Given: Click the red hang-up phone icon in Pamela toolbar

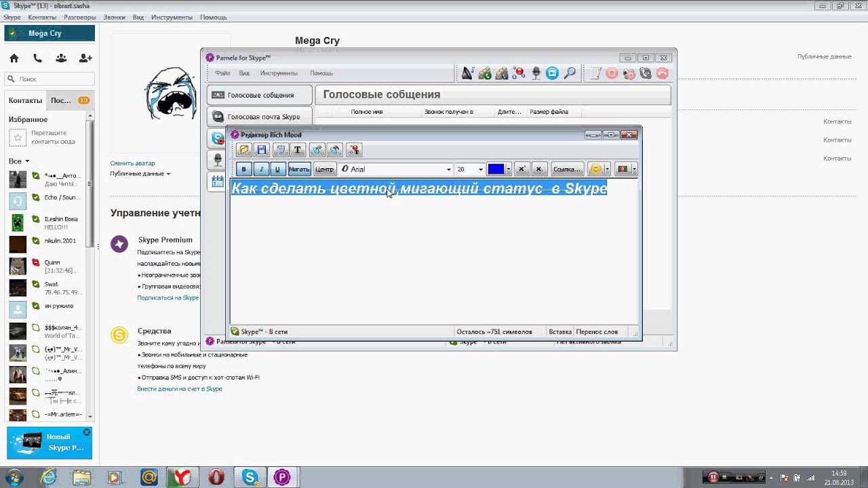Looking at the screenshot, I should (x=663, y=73).
